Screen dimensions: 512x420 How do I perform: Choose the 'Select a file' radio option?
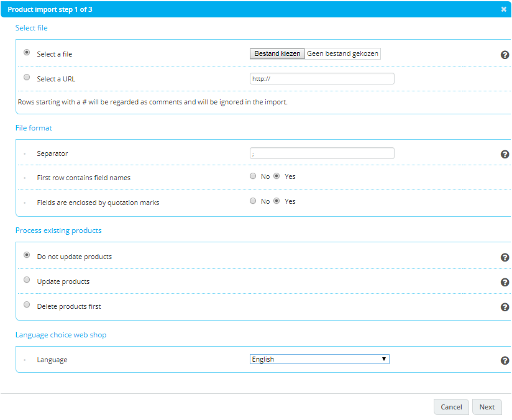(27, 52)
